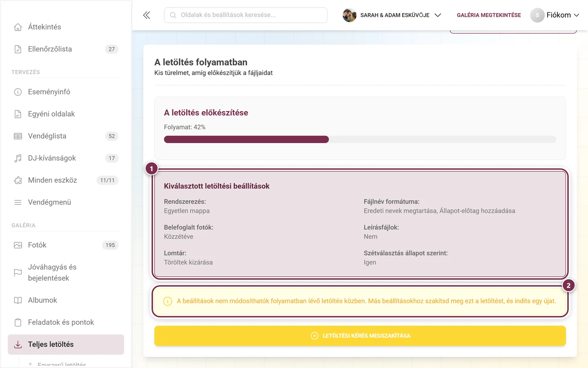The height and width of the screenshot is (368, 588).
Task: Click the Teljes letöltés download icon
Action: 18,345
